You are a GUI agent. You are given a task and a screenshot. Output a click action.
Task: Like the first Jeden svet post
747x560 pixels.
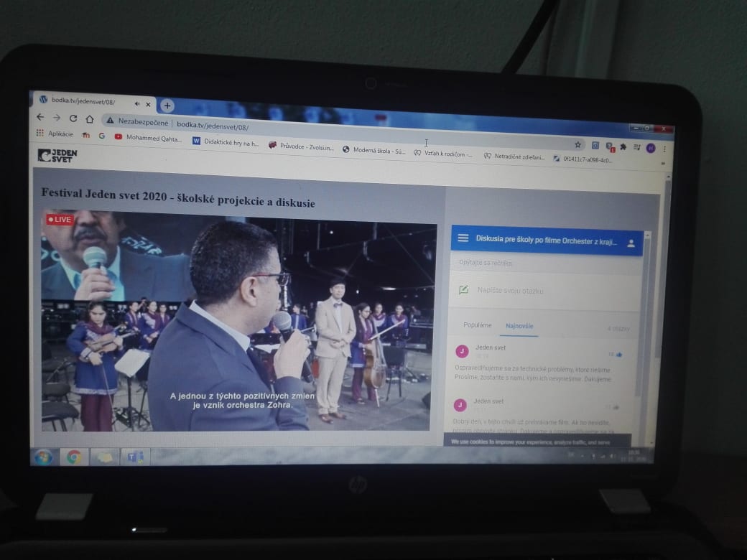pos(619,354)
